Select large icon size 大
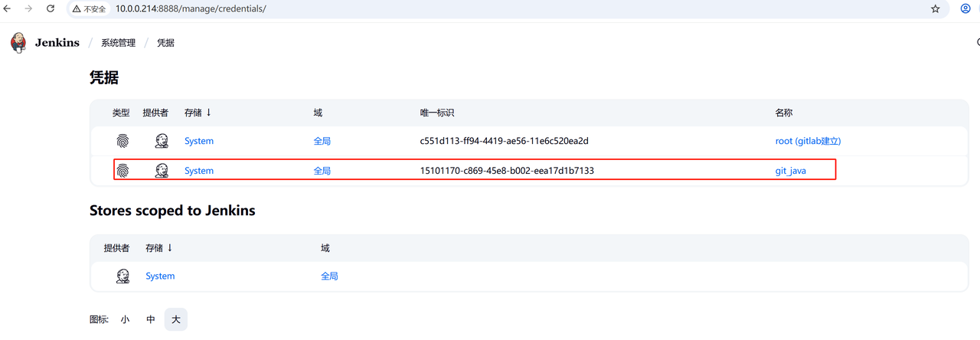Viewport: 980px width, 340px height. pos(175,319)
